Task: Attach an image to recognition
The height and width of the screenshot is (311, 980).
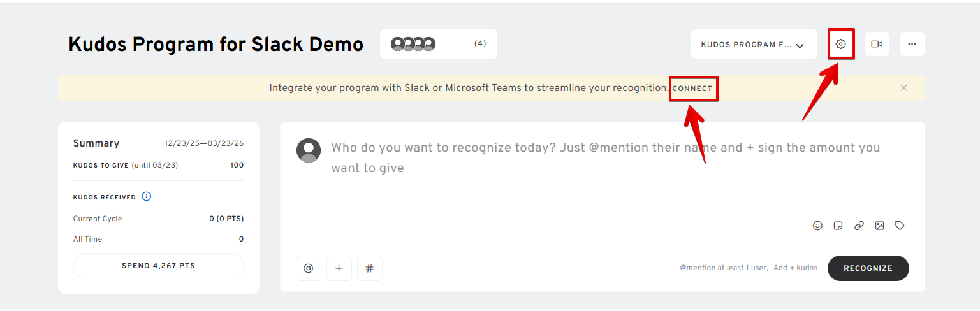Action: tap(879, 226)
